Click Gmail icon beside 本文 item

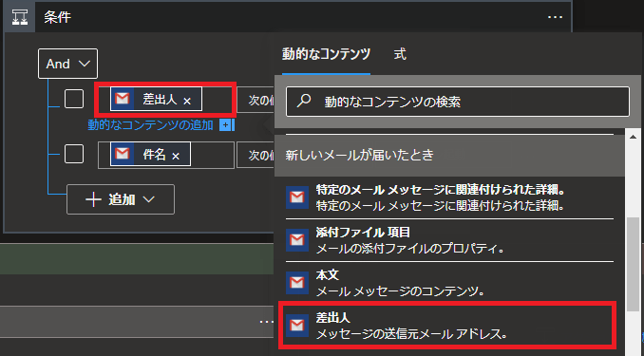[x=297, y=283]
